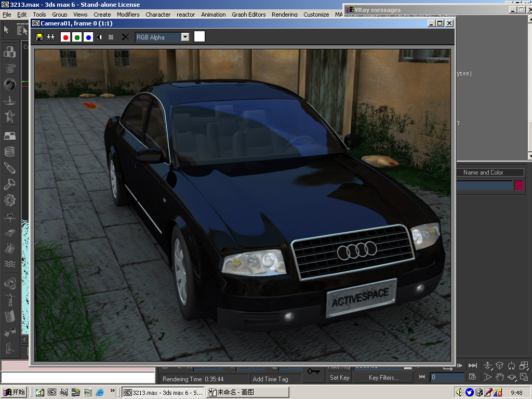Click the reactor fracture icon

(x=9, y=249)
